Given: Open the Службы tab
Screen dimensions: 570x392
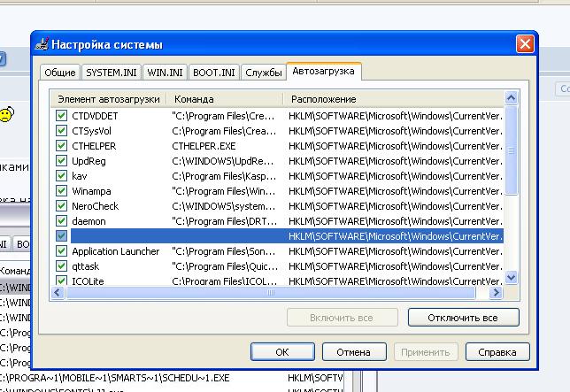Looking at the screenshot, I should [264, 73].
